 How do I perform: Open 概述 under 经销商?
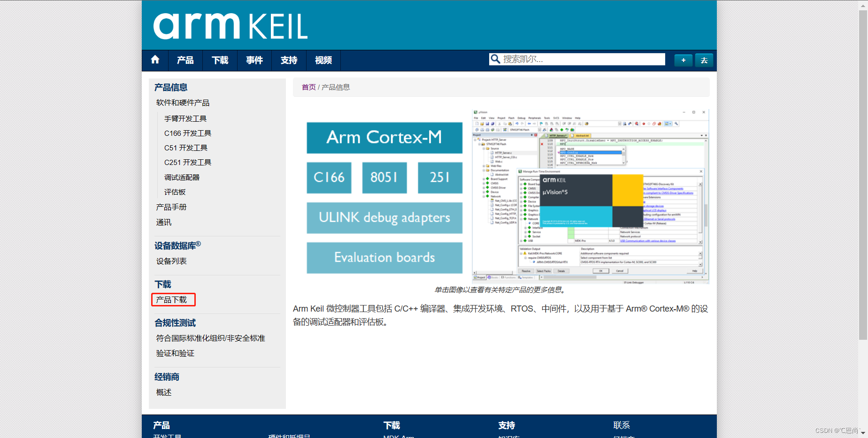click(164, 392)
